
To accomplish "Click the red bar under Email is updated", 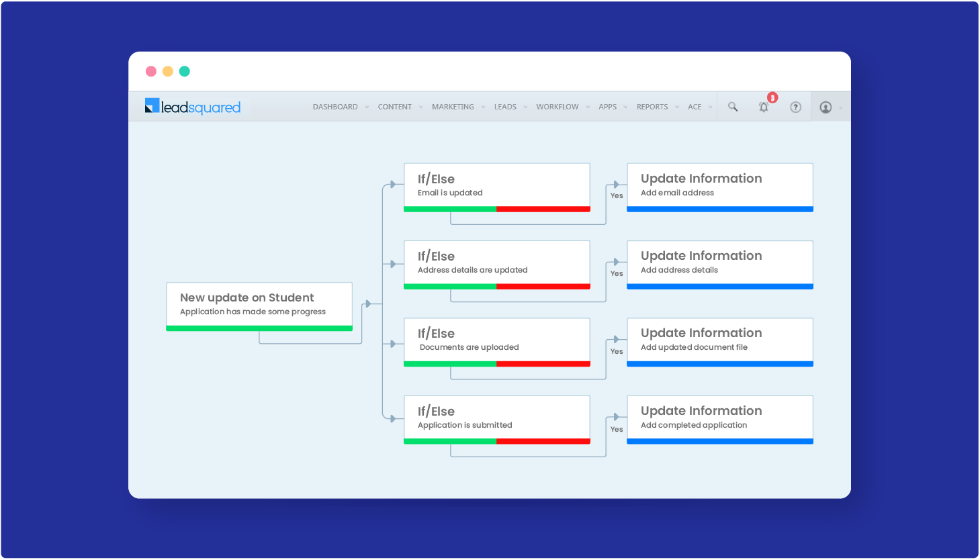I will [543, 209].
